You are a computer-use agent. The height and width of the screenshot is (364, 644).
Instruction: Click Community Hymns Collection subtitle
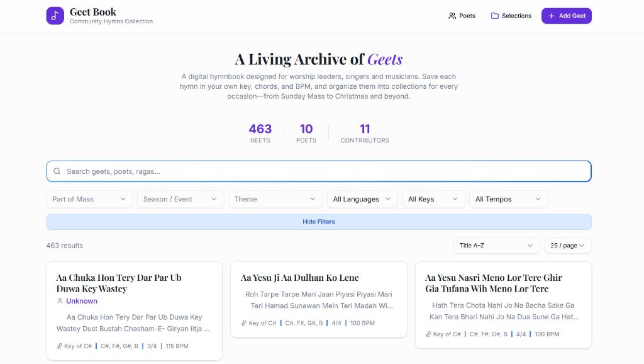tap(111, 21)
